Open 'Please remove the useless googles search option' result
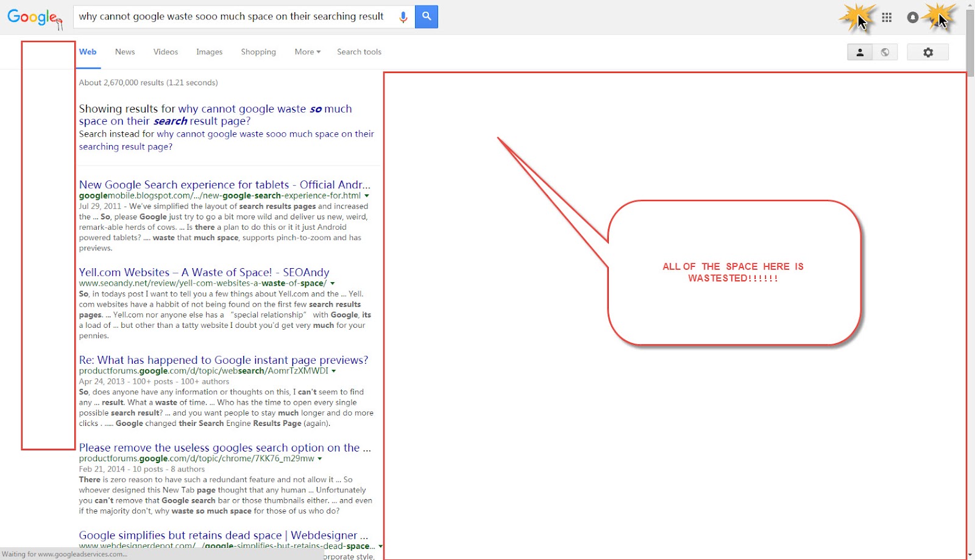Viewport: 975px width, 560px height. [x=225, y=448]
